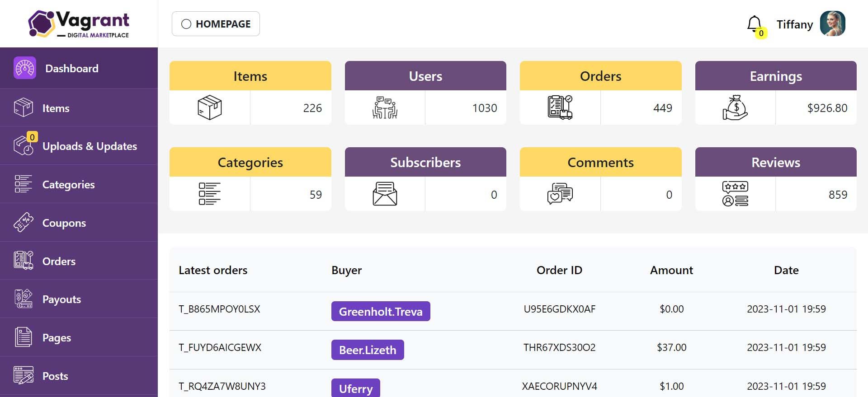The width and height of the screenshot is (868, 397).
Task: Click the Greenholt.Treva buyer button
Action: coord(381,311)
